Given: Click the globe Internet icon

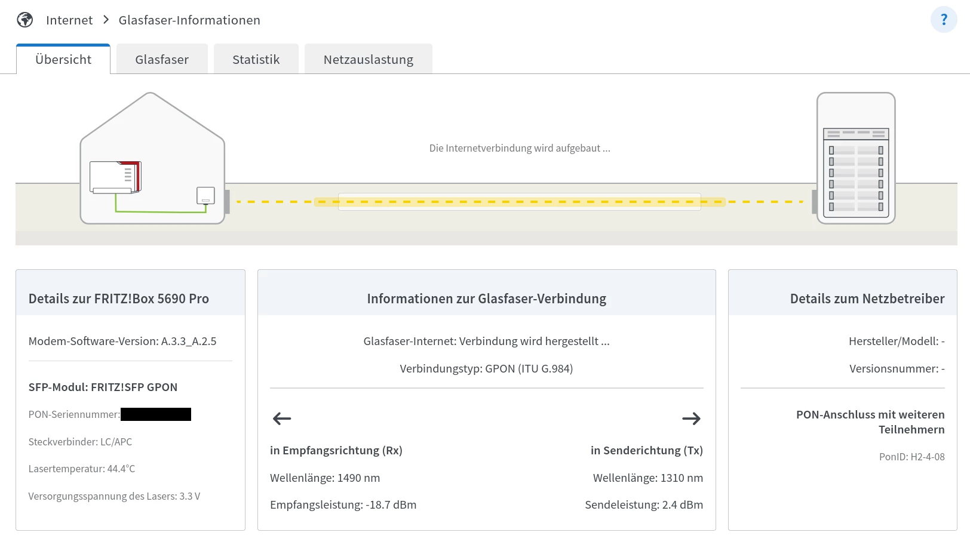Looking at the screenshot, I should 25,20.
